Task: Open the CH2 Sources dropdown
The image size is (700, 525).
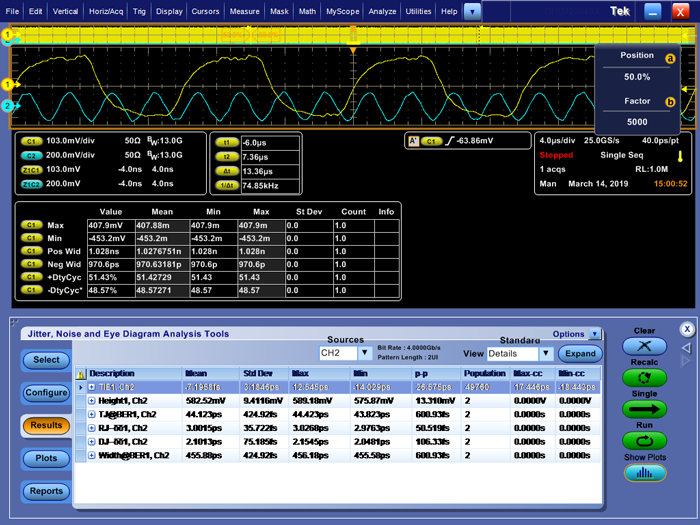Action: point(344,353)
